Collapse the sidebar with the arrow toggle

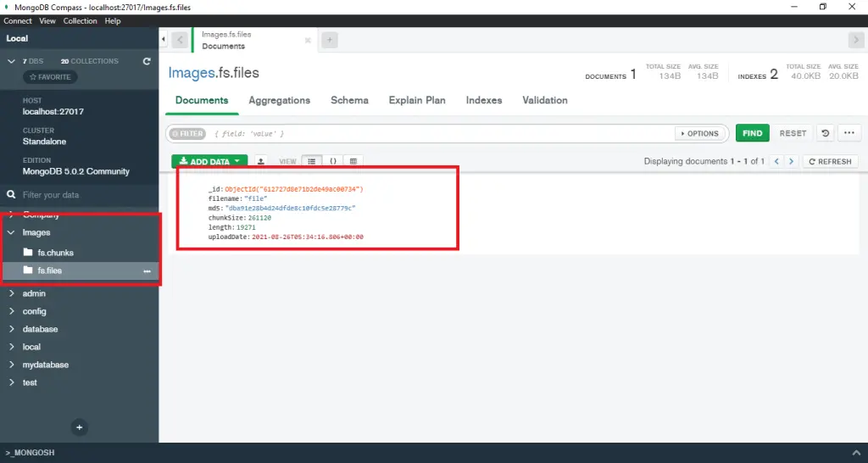(x=164, y=39)
